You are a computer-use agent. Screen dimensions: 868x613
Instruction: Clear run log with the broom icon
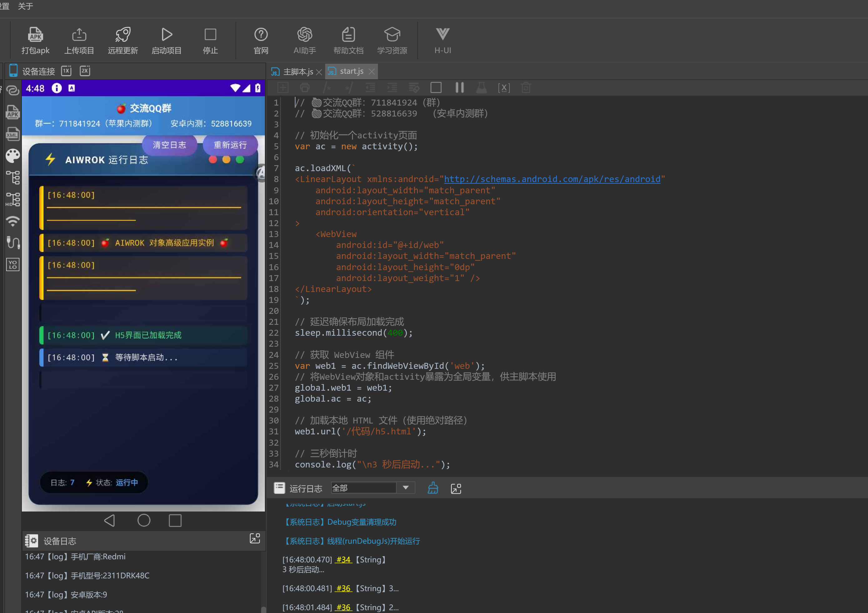click(433, 488)
